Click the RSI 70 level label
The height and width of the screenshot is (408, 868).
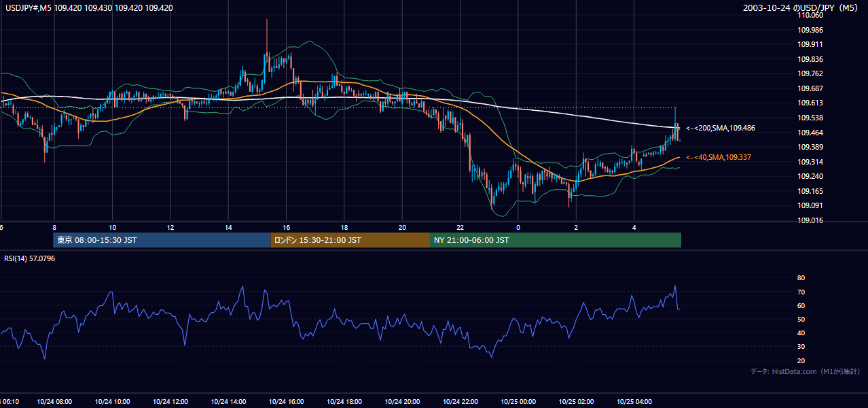coord(801,292)
